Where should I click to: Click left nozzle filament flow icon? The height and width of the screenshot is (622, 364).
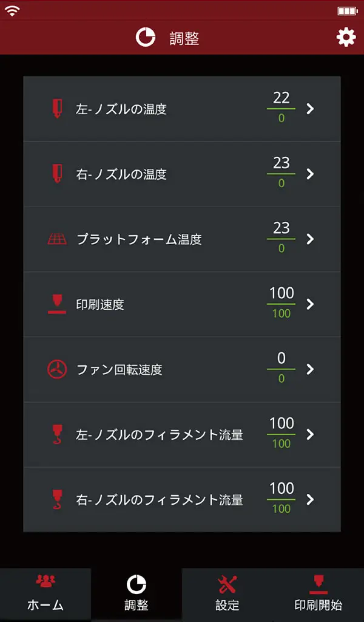point(57,434)
